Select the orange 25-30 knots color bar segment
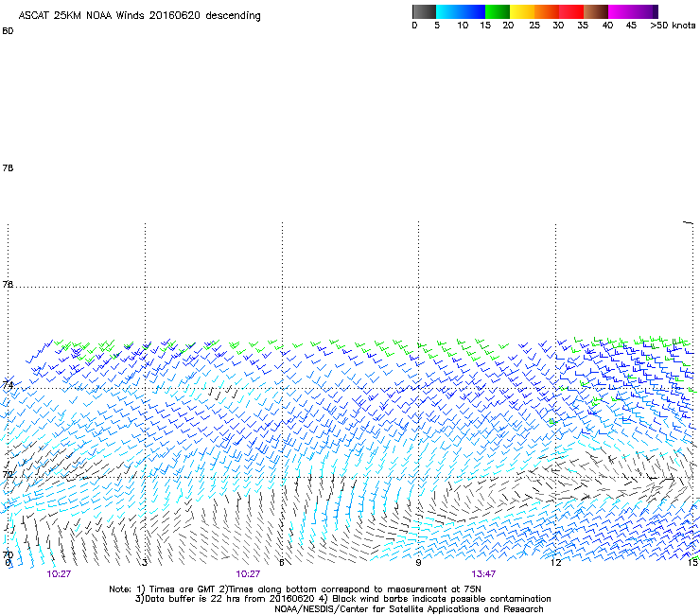The height and width of the screenshot is (615, 700). coord(547,11)
